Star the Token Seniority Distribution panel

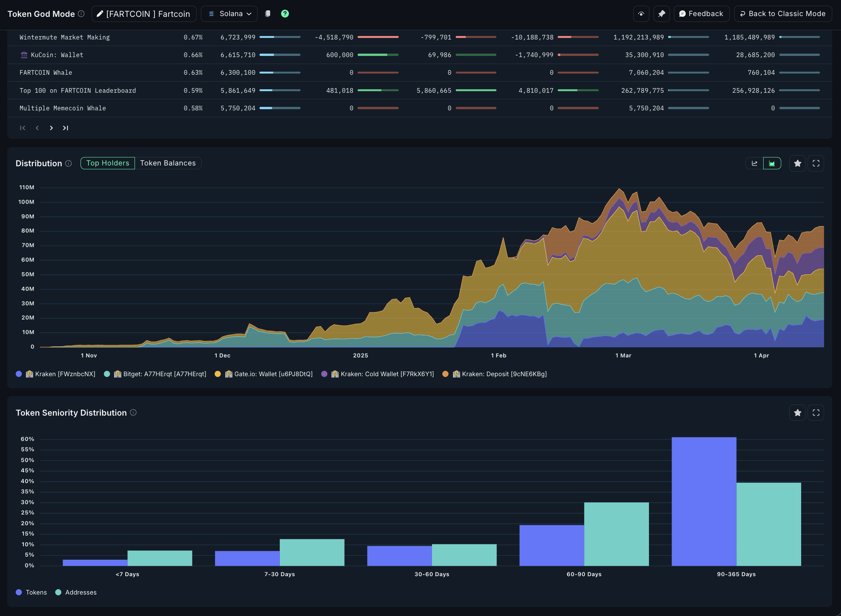click(797, 413)
